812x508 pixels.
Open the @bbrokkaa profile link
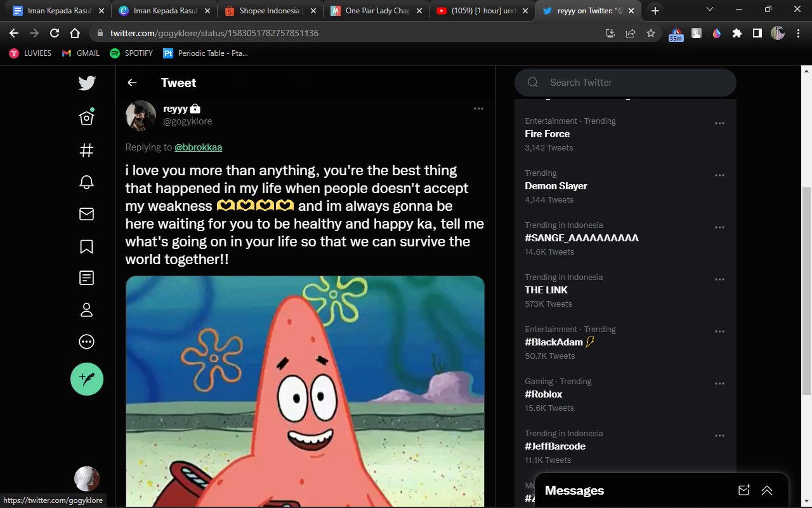pyautogui.click(x=198, y=147)
